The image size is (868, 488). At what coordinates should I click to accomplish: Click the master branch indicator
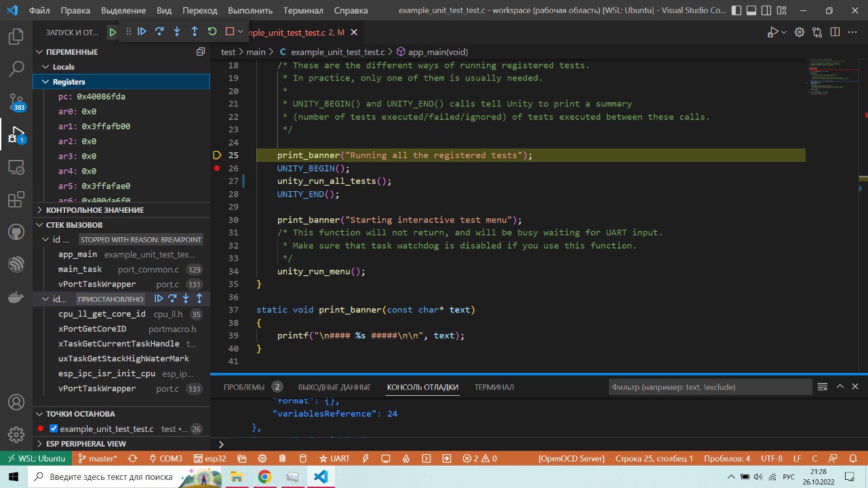[98, 459]
